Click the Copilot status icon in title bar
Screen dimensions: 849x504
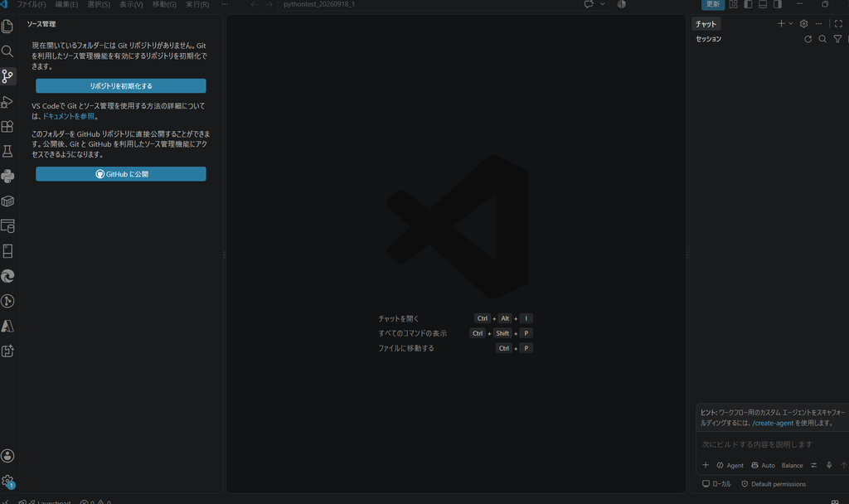click(622, 4)
